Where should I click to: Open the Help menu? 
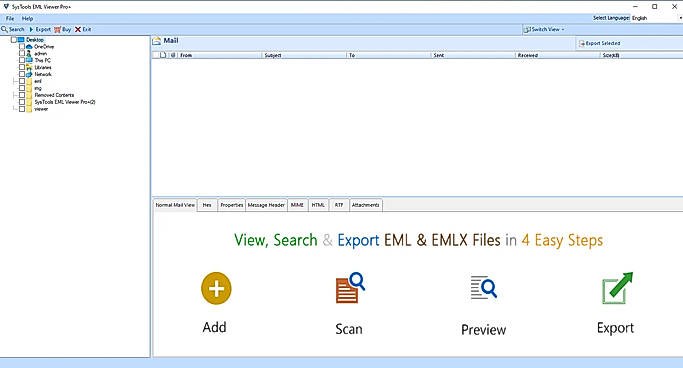click(x=27, y=18)
